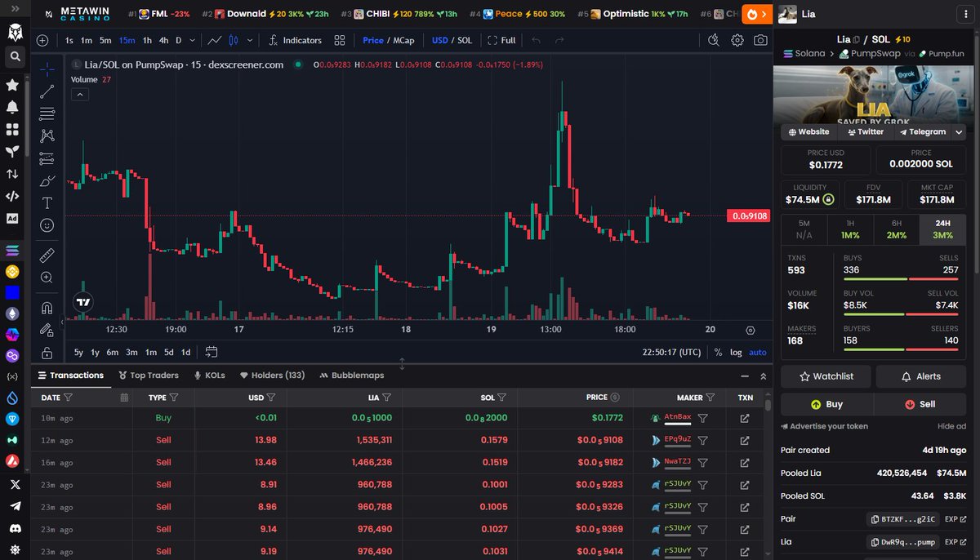Image resolution: width=980 pixels, height=560 pixels.
Task: Select the 1H price change tab
Action: [850, 229]
